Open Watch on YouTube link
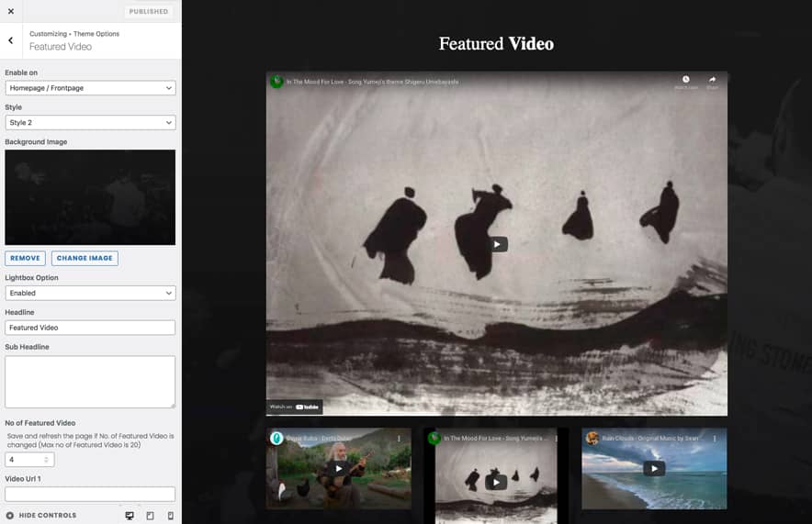 click(x=294, y=407)
